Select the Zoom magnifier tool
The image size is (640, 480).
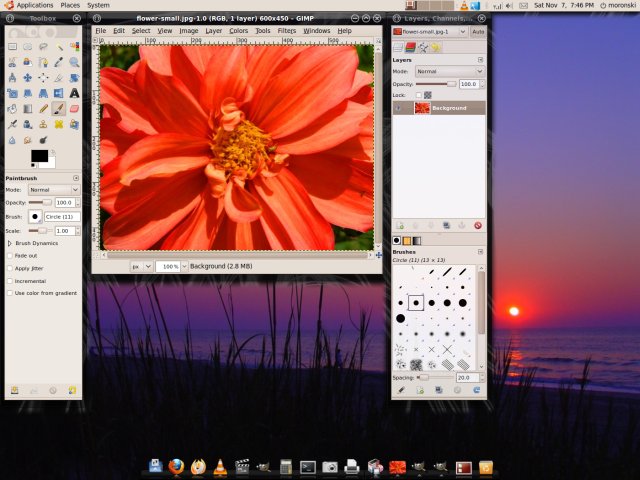pos(74,62)
